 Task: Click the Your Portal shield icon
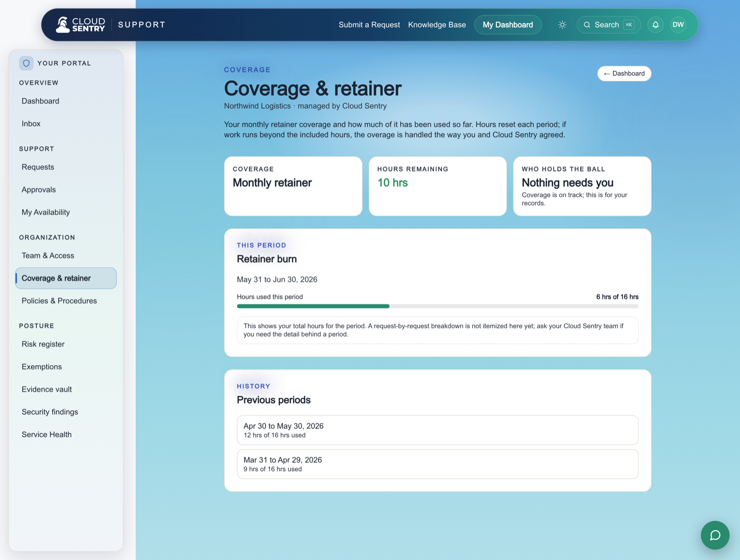point(26,63)
